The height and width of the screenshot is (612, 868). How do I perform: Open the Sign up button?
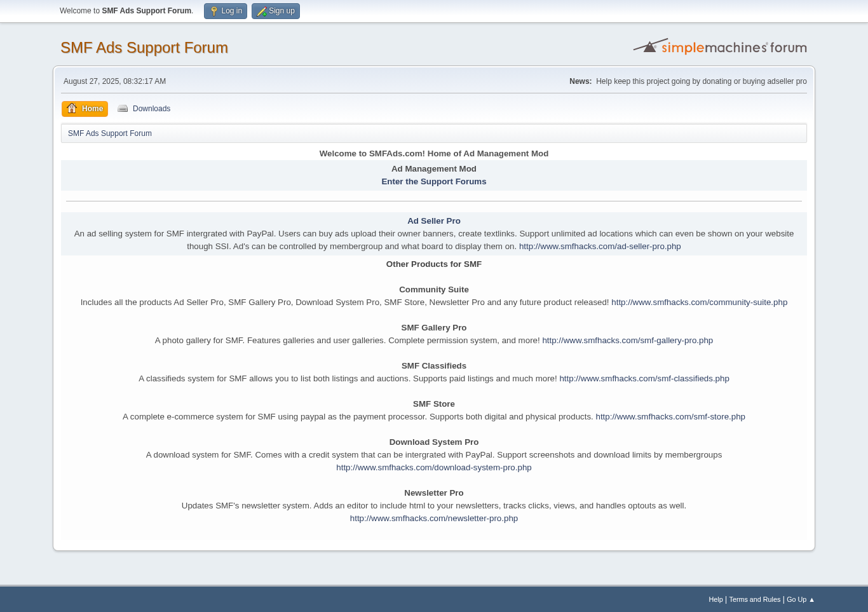[276, 11]
